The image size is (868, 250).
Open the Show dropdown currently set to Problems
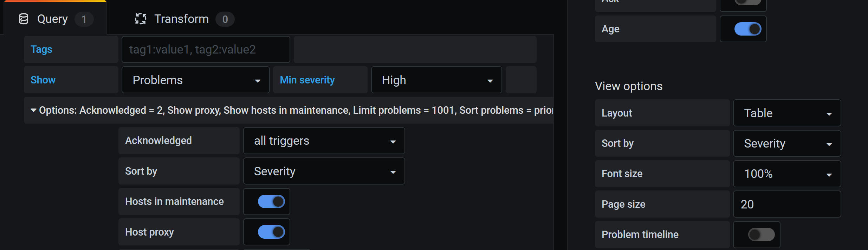[x=195, y=80]
